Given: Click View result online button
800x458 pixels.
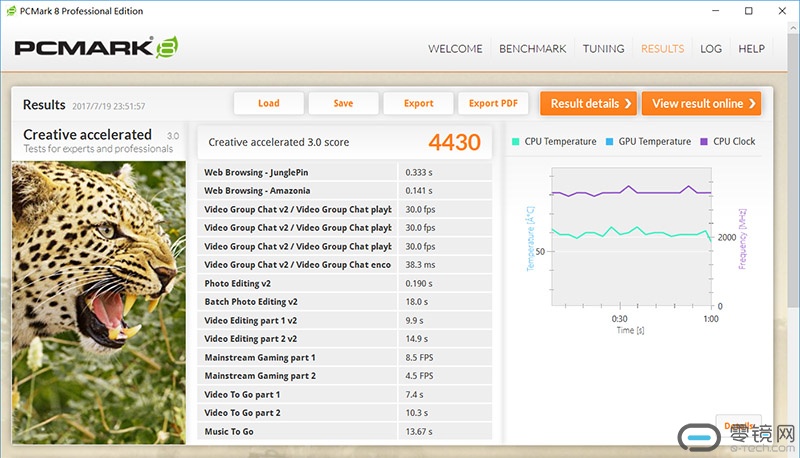Looking at the screenshot, I should (x=702, y=104).
